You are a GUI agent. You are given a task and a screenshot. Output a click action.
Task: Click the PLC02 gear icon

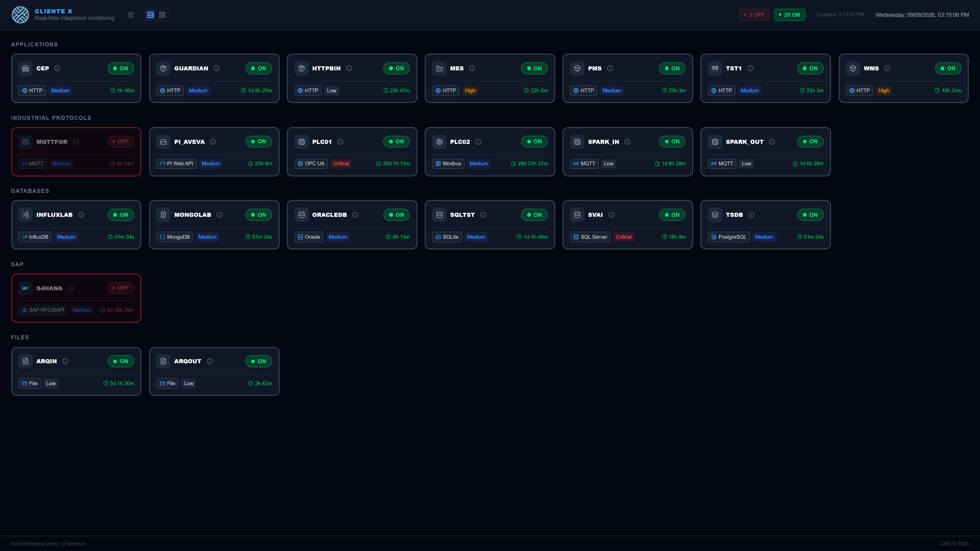click(x=439, y=142)
